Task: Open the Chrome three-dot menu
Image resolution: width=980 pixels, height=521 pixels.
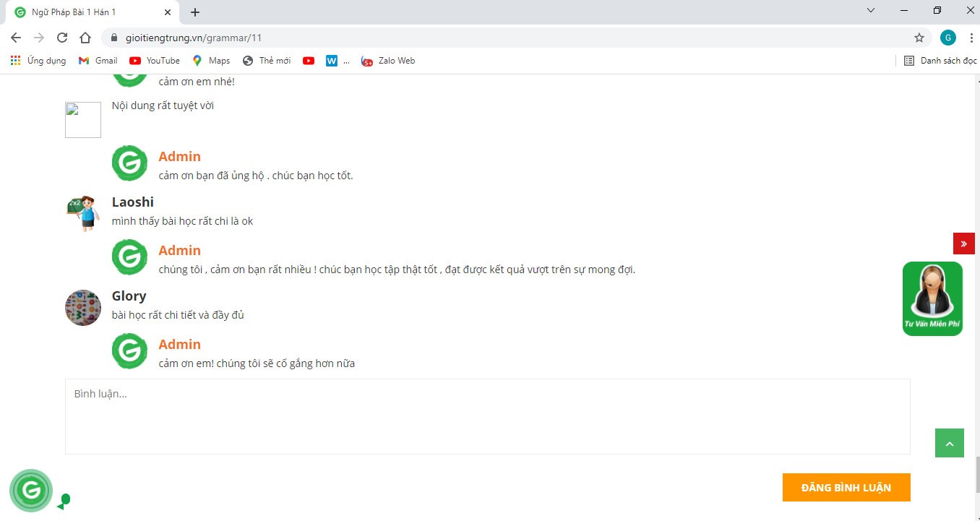Action: 971,38
